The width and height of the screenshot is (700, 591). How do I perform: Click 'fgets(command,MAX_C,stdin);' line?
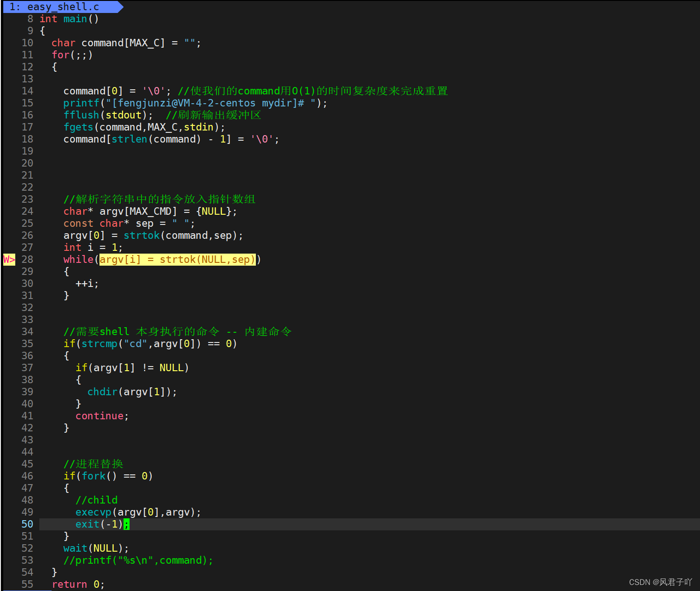tap(144, 127)
